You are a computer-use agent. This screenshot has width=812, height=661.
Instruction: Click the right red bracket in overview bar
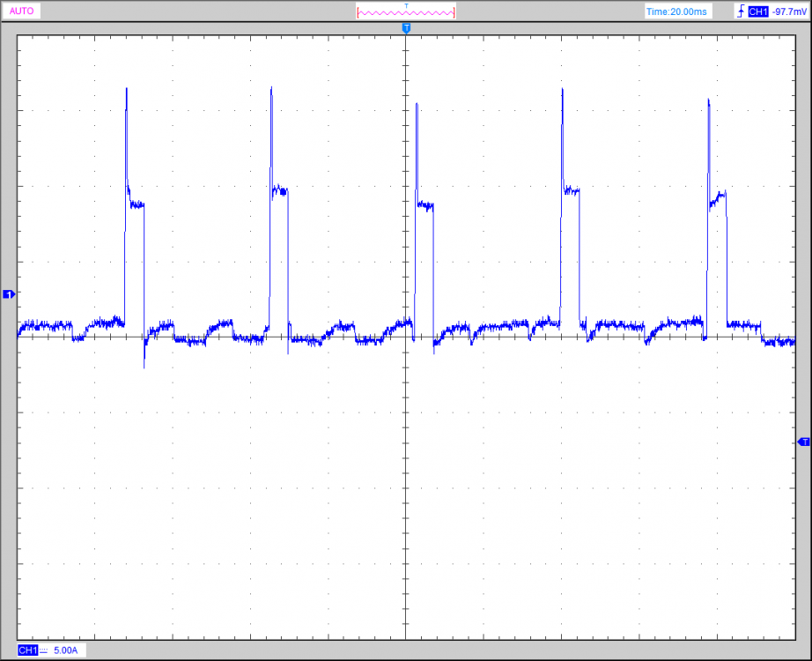pyautogui.click(x=454, y=12)
